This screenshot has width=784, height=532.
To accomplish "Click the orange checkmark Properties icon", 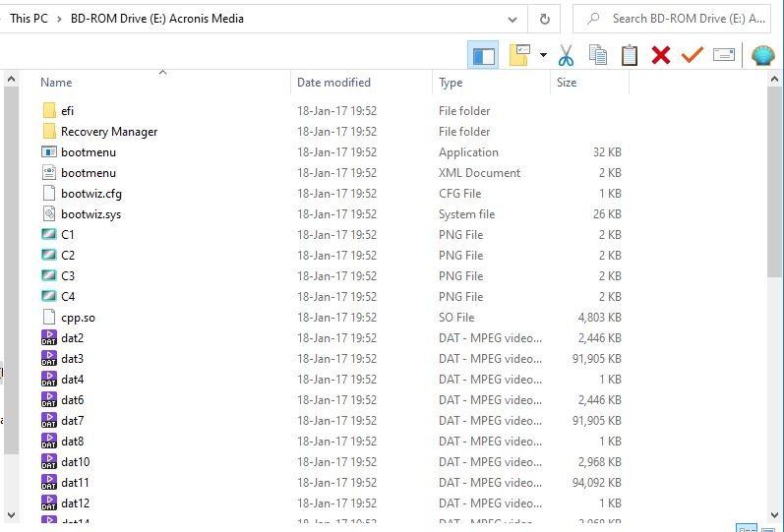I will tap(692, 55).
